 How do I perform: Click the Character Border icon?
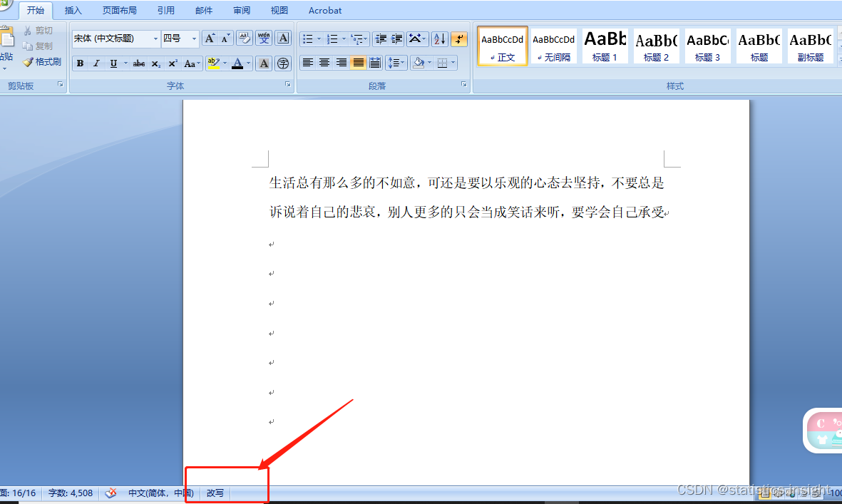pos(283,38)
